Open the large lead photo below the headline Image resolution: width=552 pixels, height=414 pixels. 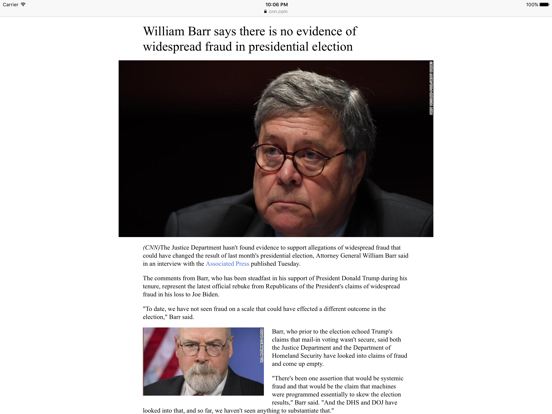click(276, 148)
